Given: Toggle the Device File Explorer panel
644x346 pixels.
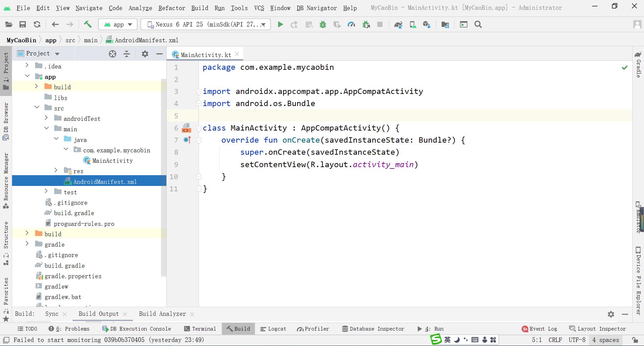Looking at the screenshot, I should 638,281.
